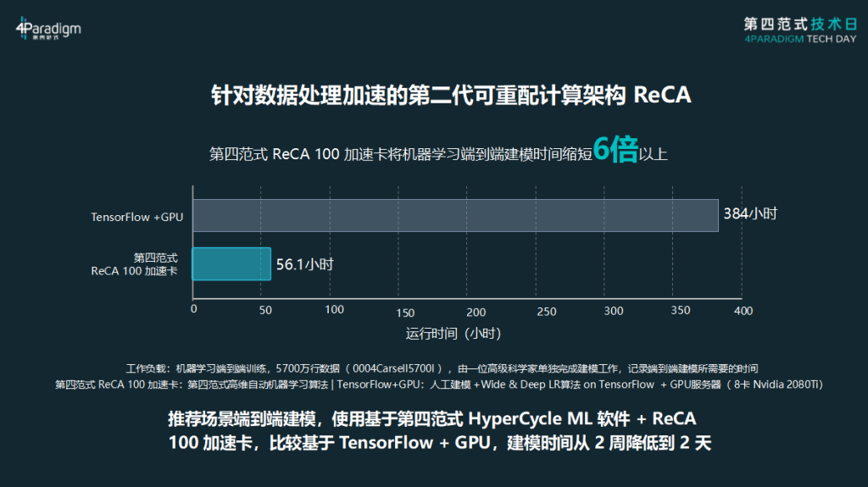Click the x-axis tick '200'
Screen dimensions: 868x487
click(476, 313)
